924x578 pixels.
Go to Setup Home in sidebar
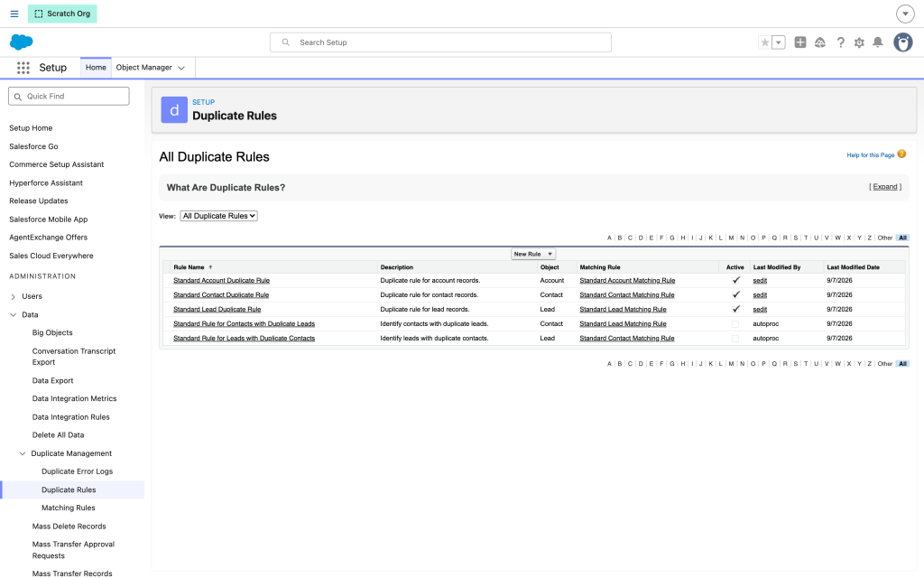(x=31, y=128)
